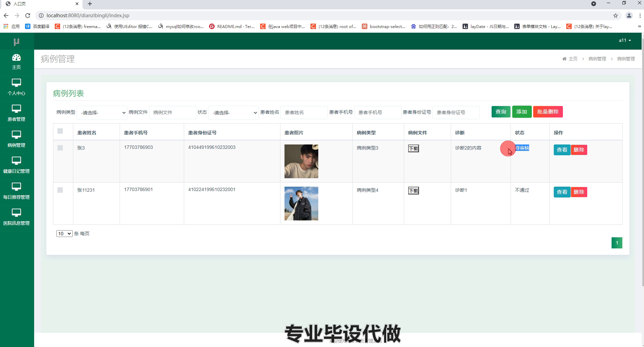Click the 查询 search button
This screenshot has width=644, height=347.
(x=501, y=112)
